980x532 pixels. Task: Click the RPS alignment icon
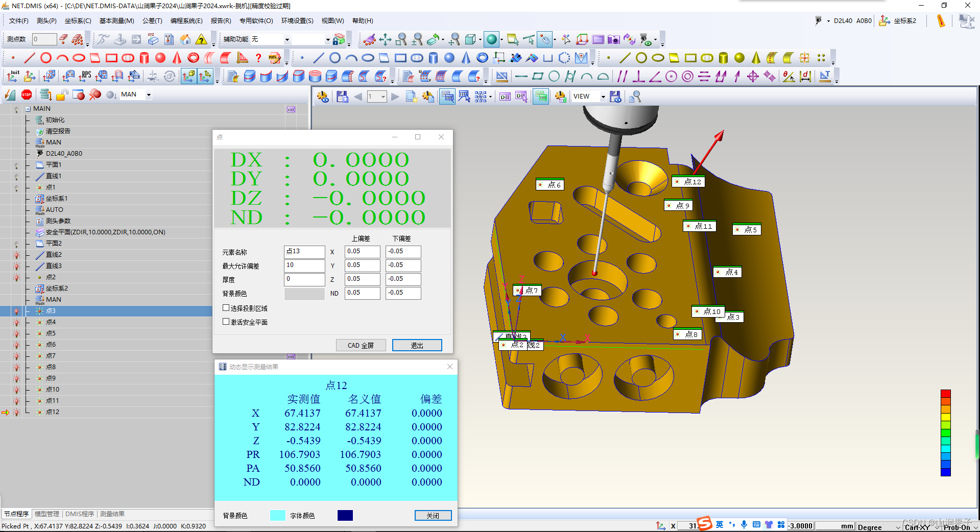click(x=85, y=76)
